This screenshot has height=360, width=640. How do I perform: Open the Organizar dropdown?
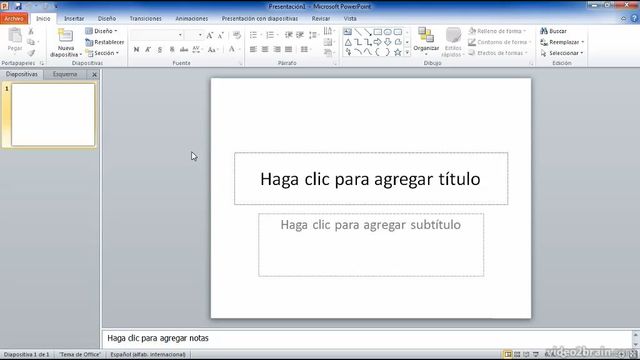pyautogui.click(x=426, y=41)
